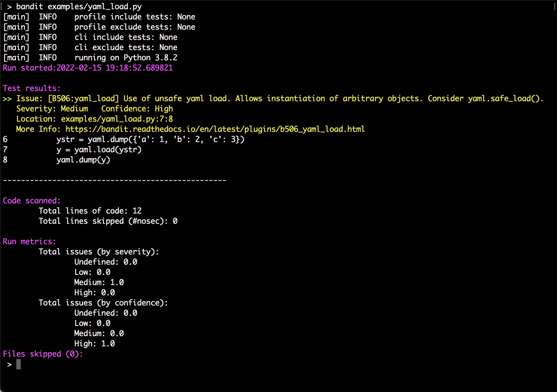Click the bandit readthedocs More Info URL

(215, 129)
